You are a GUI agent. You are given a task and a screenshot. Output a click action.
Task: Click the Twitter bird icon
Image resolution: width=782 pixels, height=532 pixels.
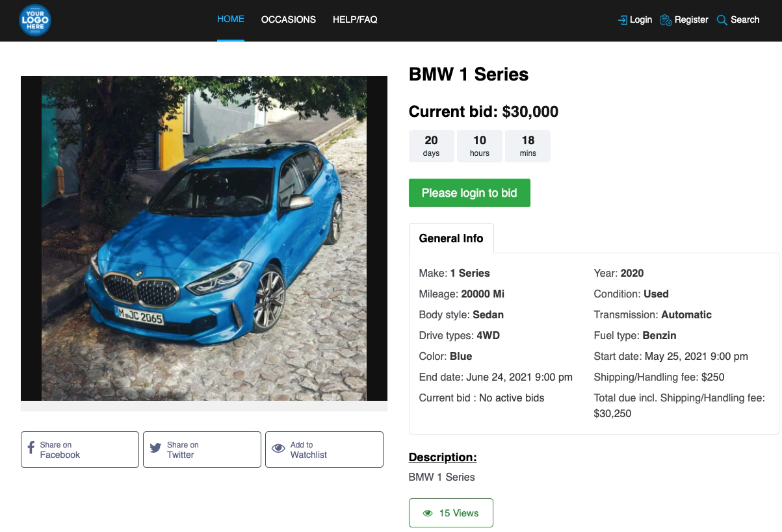(155, 448)
